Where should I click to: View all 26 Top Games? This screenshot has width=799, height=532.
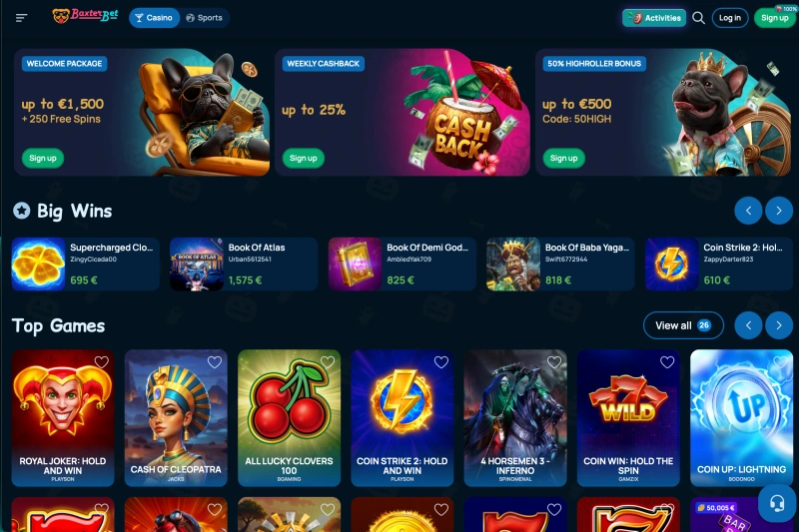[x=683, y=325]
